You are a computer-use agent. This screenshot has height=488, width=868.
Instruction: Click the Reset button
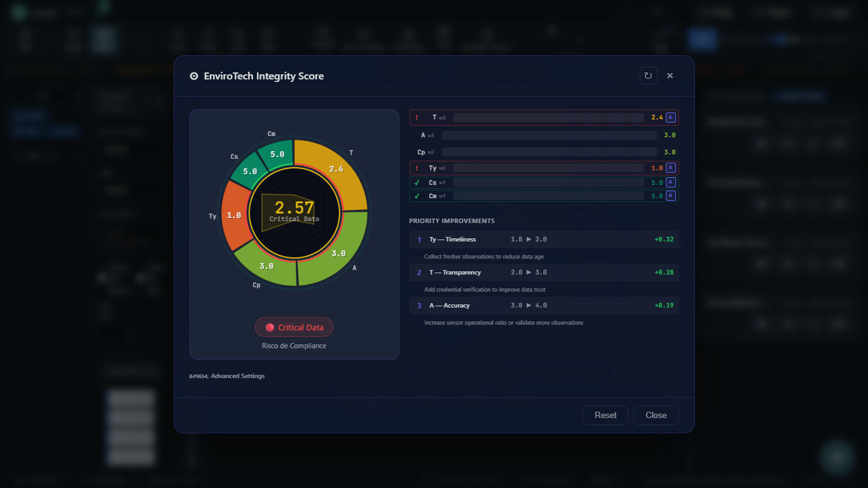pyautogui.click(x=605, y=415)
